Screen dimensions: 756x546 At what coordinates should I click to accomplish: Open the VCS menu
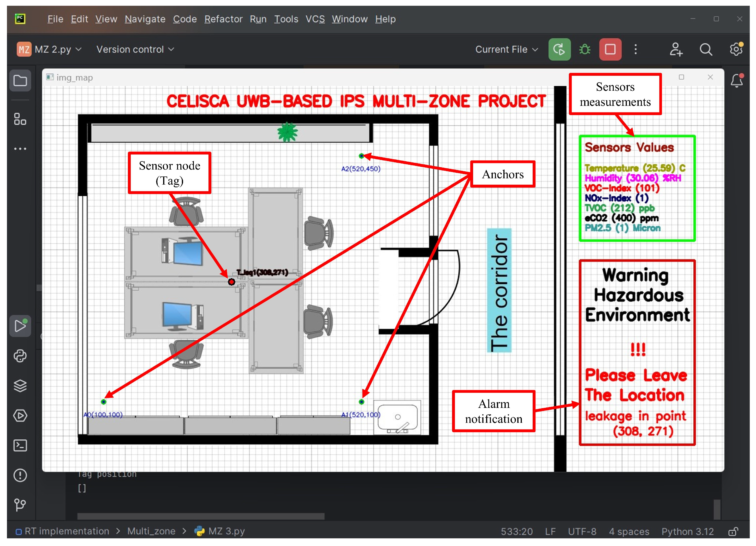[x=315, y=19]
